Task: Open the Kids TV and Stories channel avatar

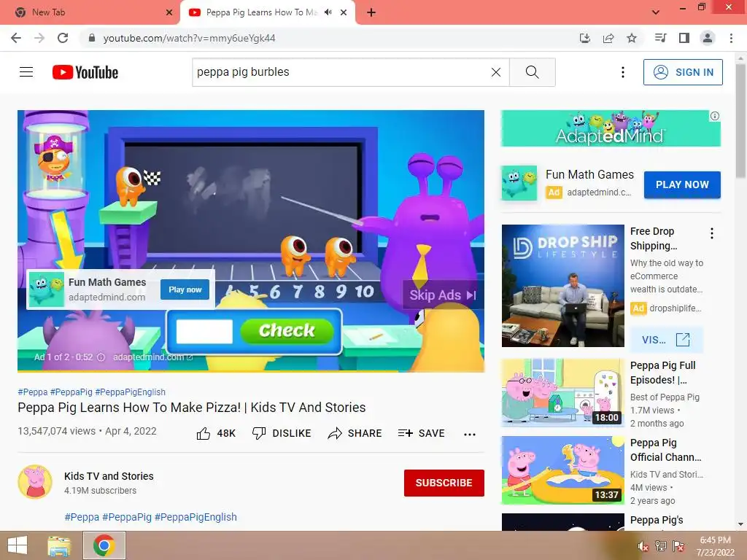Action: [35, 482]
